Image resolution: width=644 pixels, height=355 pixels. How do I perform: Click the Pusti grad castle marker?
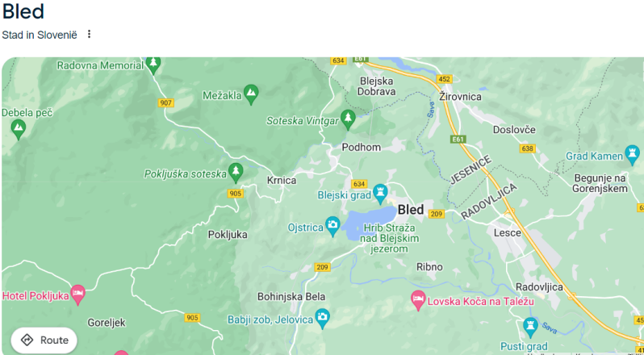[x=530, y=328]
